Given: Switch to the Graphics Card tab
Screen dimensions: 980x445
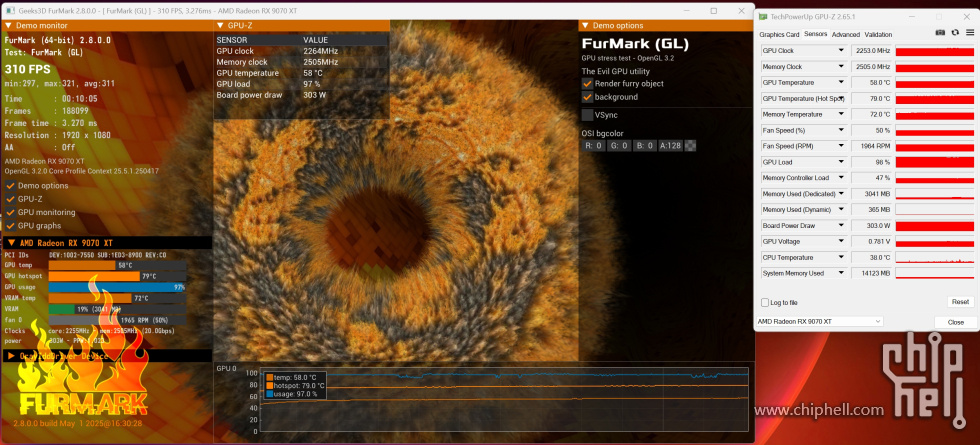Looking at the screenshot, I should tap(779, 34).
